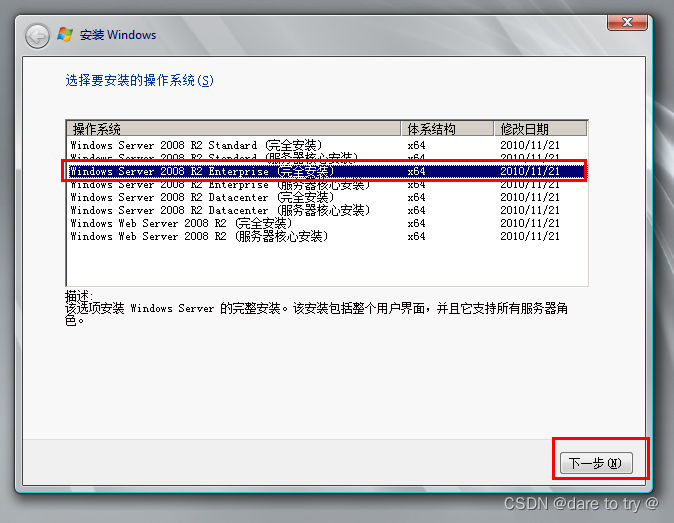Image resolution: width=674 pixels, height=523 pixels.
Task: Select Windows Server 2008 R2 Standard (完全安装)
Action: point(327,145)
